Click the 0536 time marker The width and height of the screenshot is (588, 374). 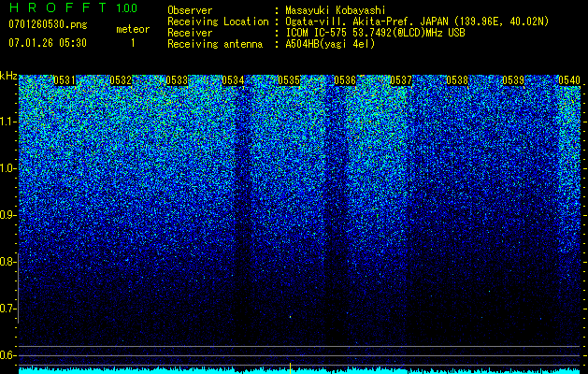(x=345, y=80)
